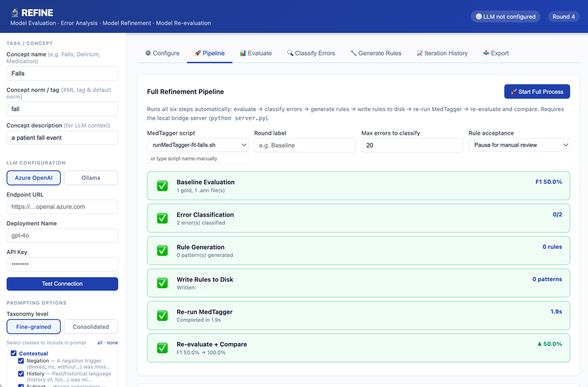
Task: Switch to the Configure tab
Action: coord(163,54)
